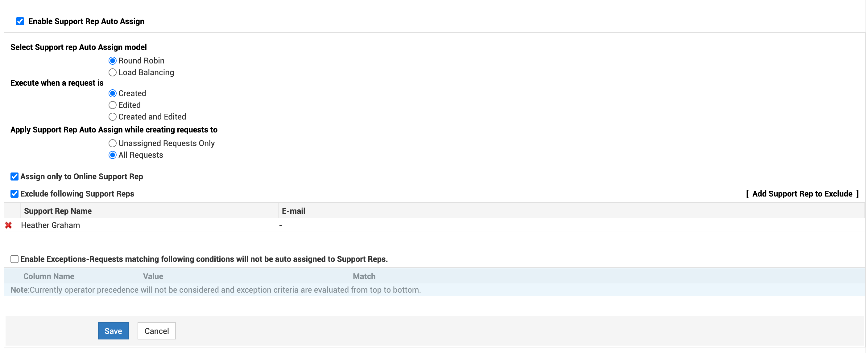Click the Cancel button
The height and width of the screenshot is (353, 868).
point(156,331)
